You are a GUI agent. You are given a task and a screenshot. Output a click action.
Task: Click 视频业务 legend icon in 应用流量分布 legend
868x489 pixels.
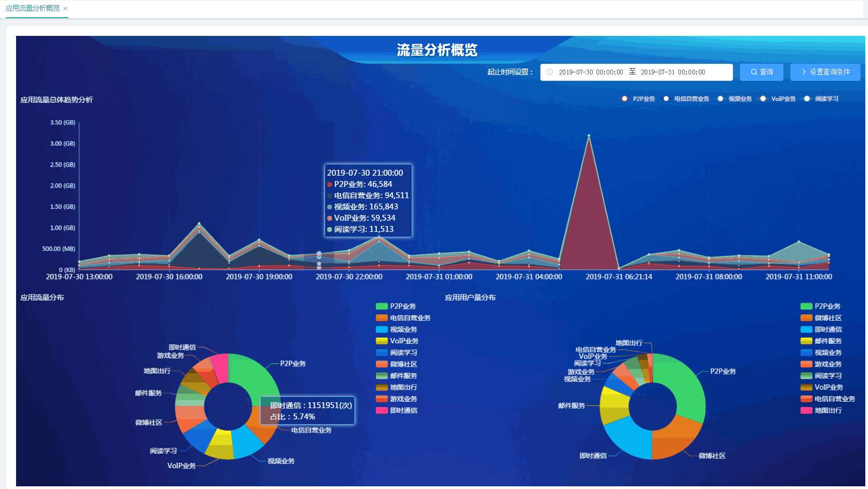click(381, 330)
